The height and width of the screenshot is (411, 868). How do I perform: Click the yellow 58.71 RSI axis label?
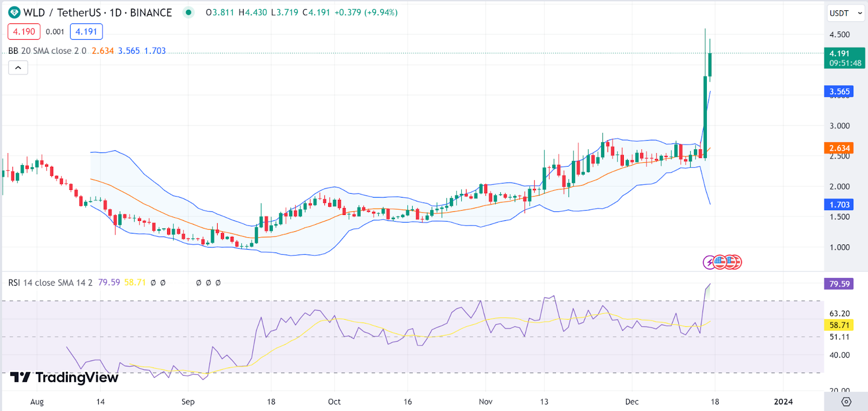839,325
